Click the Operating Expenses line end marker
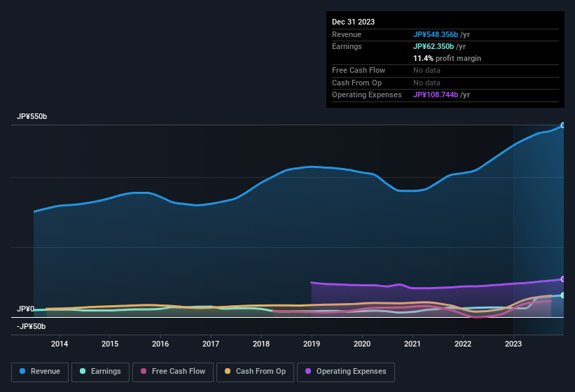This screenshot has height=392, width=575. [563, 279]
